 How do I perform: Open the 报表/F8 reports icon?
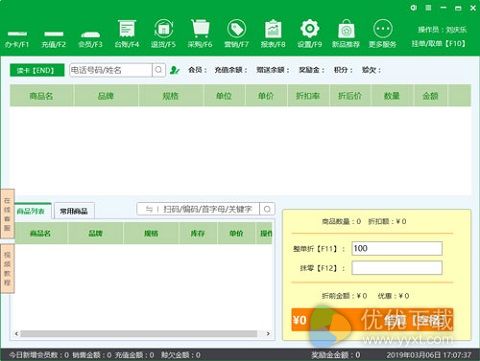click(x=273, y=34)
